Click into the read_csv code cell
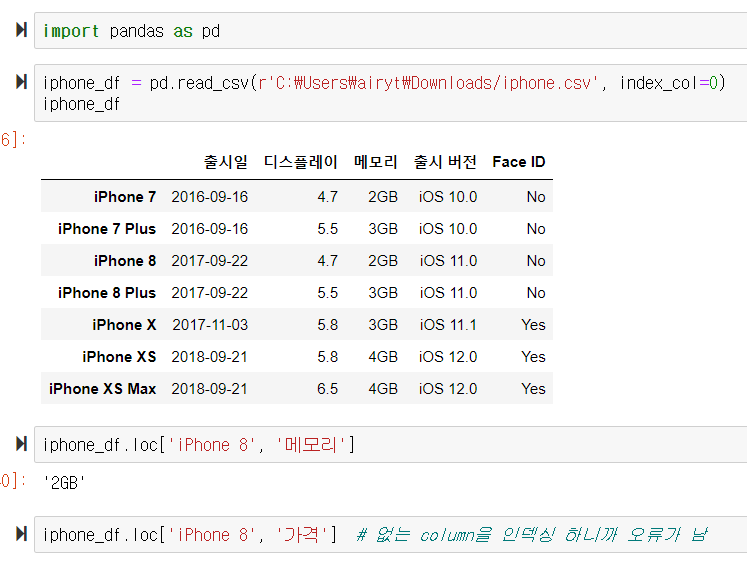Screen dimensions: 747x570 [391, 93]
